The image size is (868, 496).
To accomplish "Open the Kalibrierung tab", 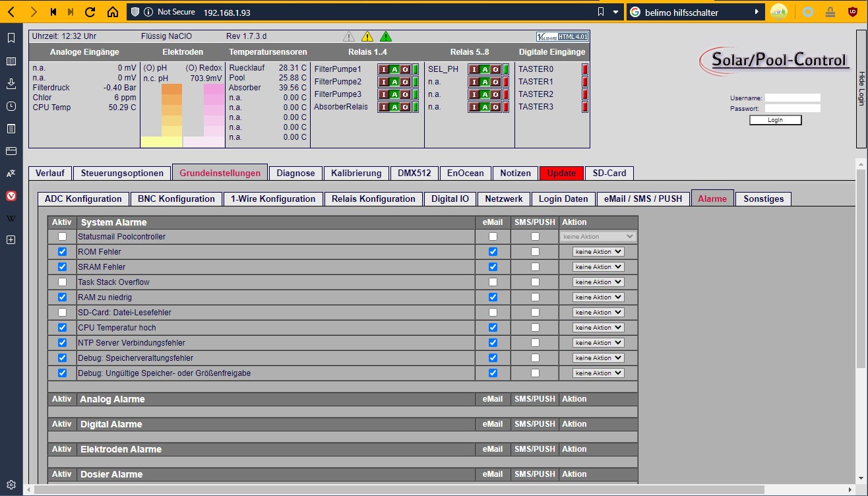I will 356,173.
